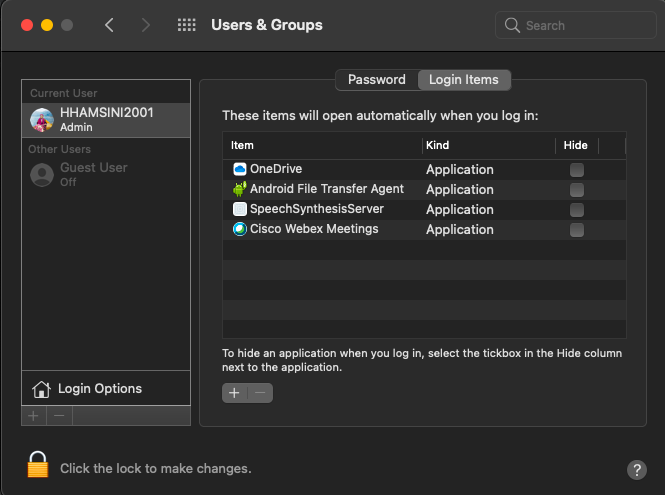
Task: Tick the Hide checkbox for SpeechSynthesisServer
Action: [x=576, y=210]
